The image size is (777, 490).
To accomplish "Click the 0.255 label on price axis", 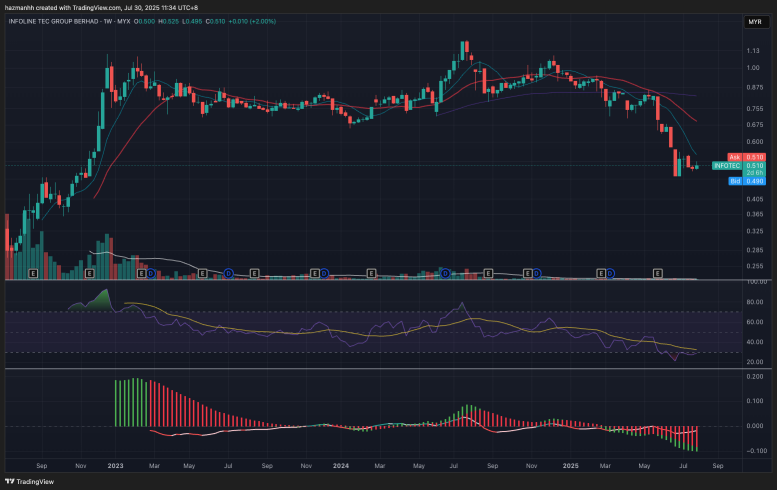I will tap(755, 266).
